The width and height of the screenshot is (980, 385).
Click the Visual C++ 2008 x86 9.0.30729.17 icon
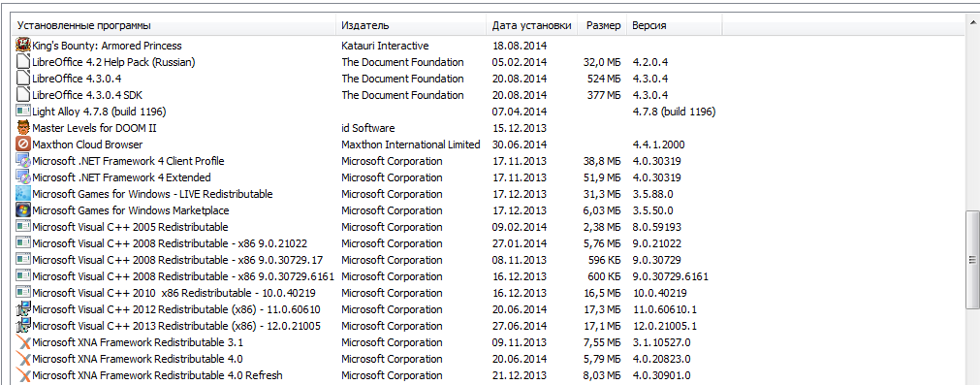pos(22,259)
